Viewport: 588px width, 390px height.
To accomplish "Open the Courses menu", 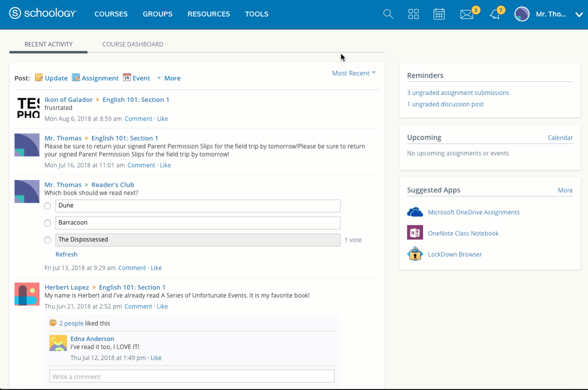I will (x=110, y=14).
